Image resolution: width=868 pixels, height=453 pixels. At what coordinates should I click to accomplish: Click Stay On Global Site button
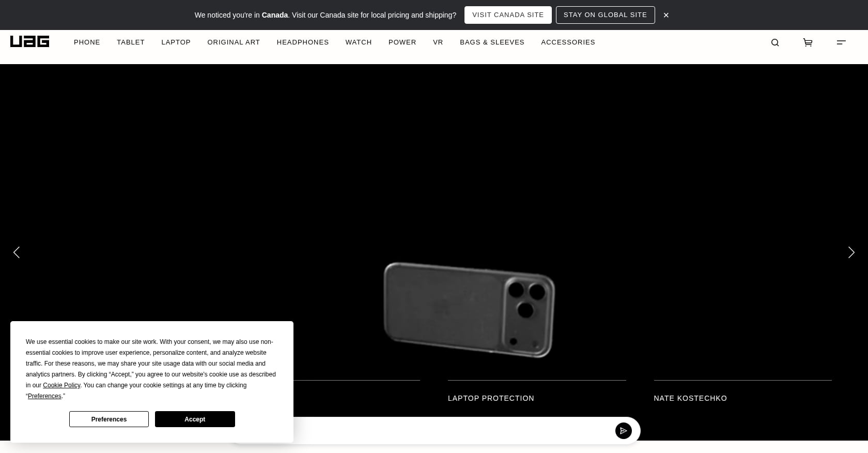pos(605,15)
